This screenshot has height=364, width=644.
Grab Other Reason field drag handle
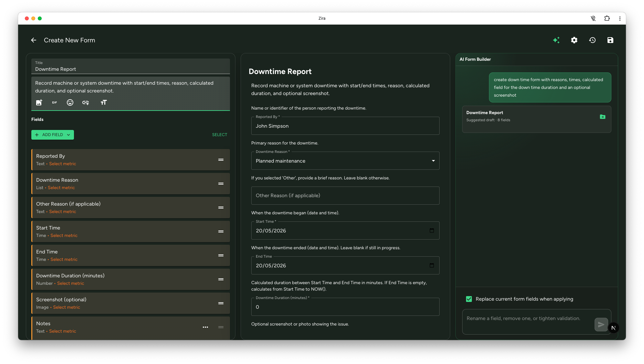(221, 208)
